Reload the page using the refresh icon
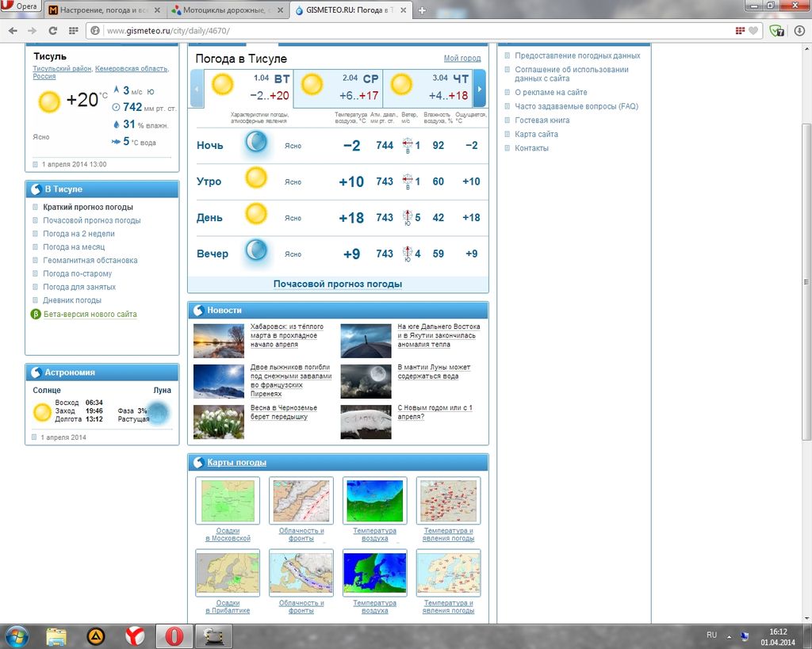812x649 pixels. click(x=52, y=31)
